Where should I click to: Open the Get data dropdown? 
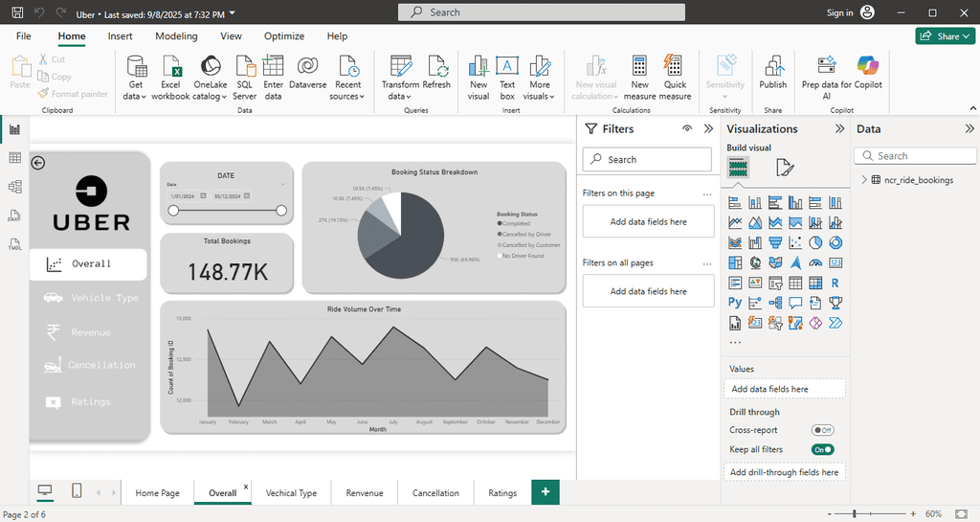tap(136, 96)
